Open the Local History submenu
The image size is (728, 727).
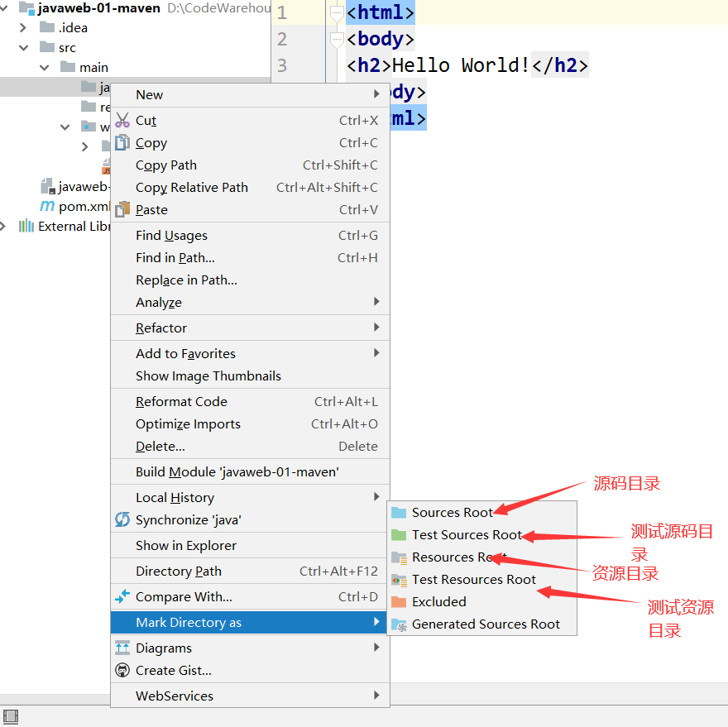pyautogui.click(x=250, y=497)
